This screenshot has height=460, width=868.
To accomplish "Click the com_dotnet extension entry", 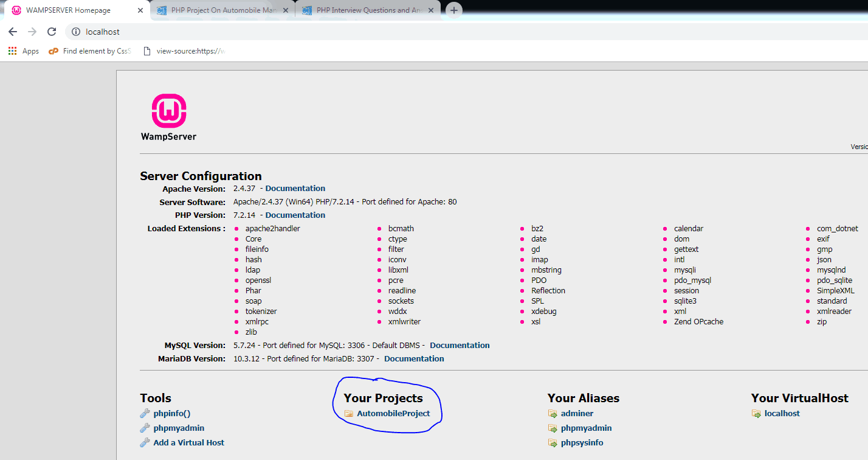I will click(x=838, y=229).
